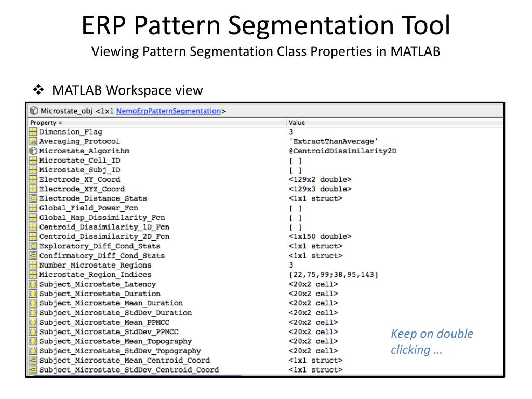
Task: Click the Confirmatory_Diff_Cond_Stats struct icon
Action: pos(33,255)
